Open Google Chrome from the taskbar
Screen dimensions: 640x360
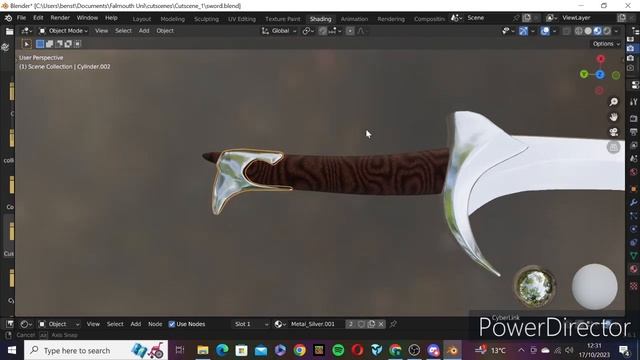point(300,350)
